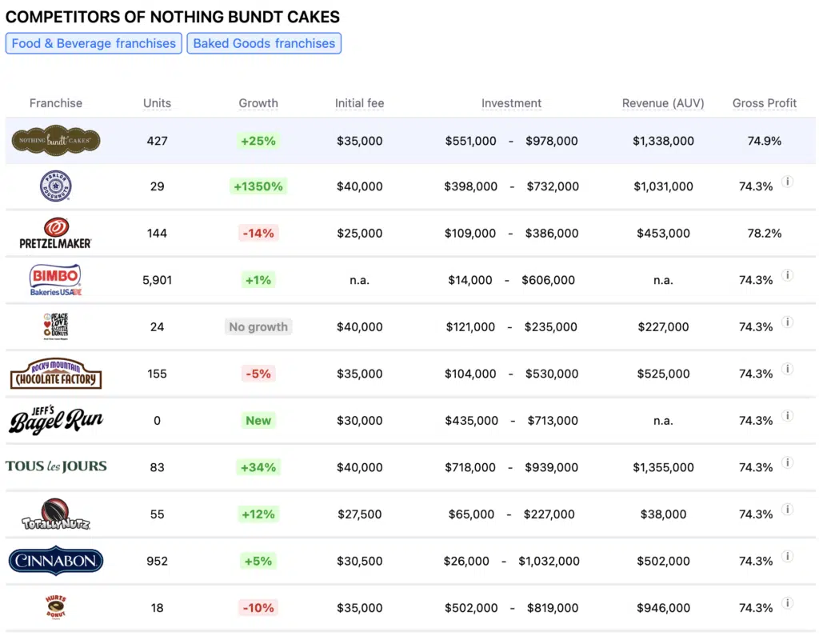Open the Tous les Jours logo
This screenshot has width=819, height=644.
pos(56,466)
